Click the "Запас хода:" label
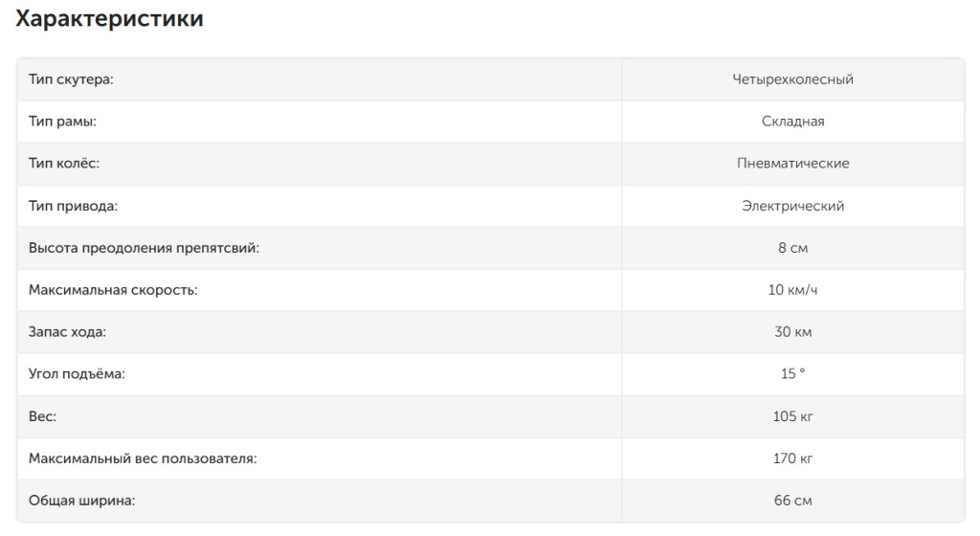980x536 pixels. point(67,332)
